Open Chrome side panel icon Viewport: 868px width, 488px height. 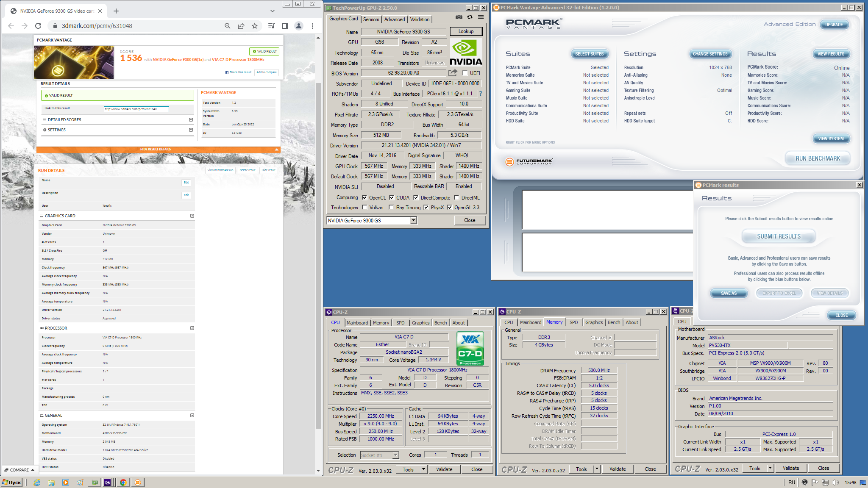click(285, 26)
